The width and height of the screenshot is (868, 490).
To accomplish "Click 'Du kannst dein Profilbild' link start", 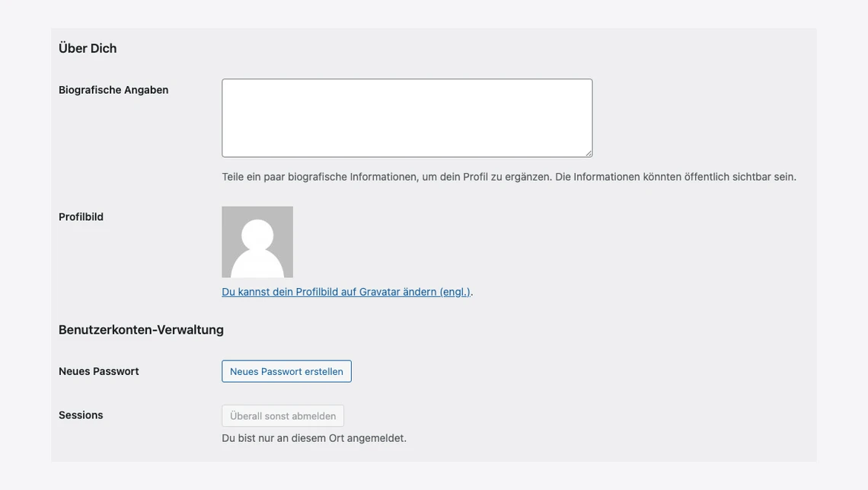I will point(259,292).
